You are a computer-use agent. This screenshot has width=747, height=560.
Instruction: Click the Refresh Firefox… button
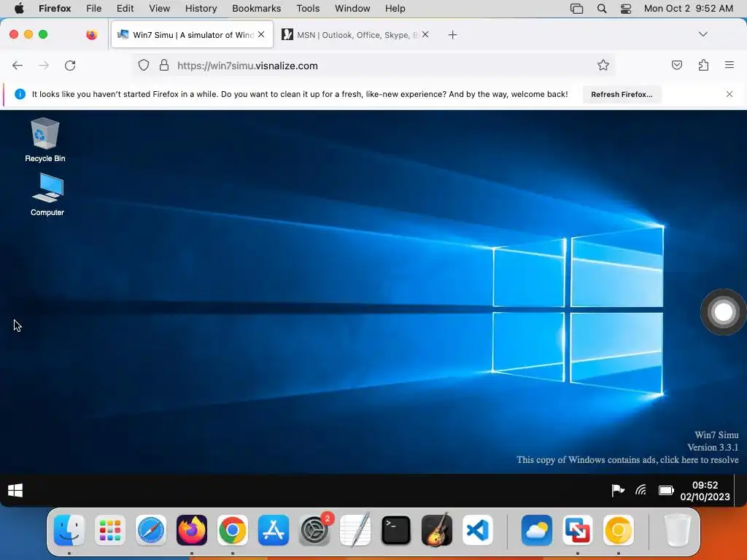622,94
